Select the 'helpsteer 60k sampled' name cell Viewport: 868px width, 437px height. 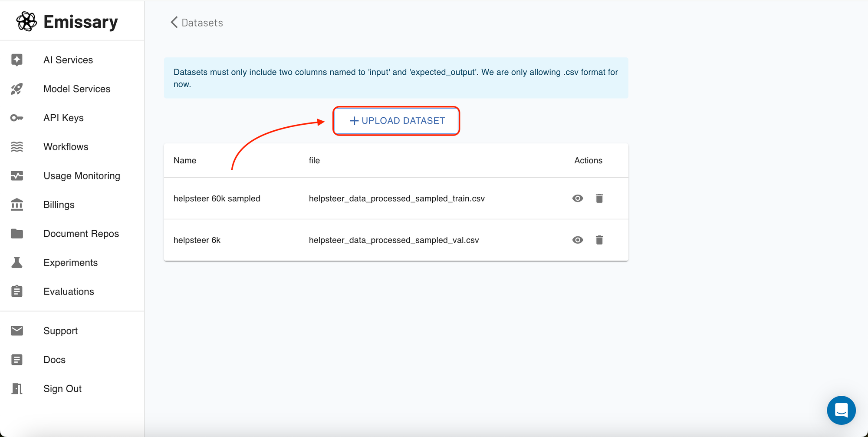pyautogui.click(x=217, y=199)
